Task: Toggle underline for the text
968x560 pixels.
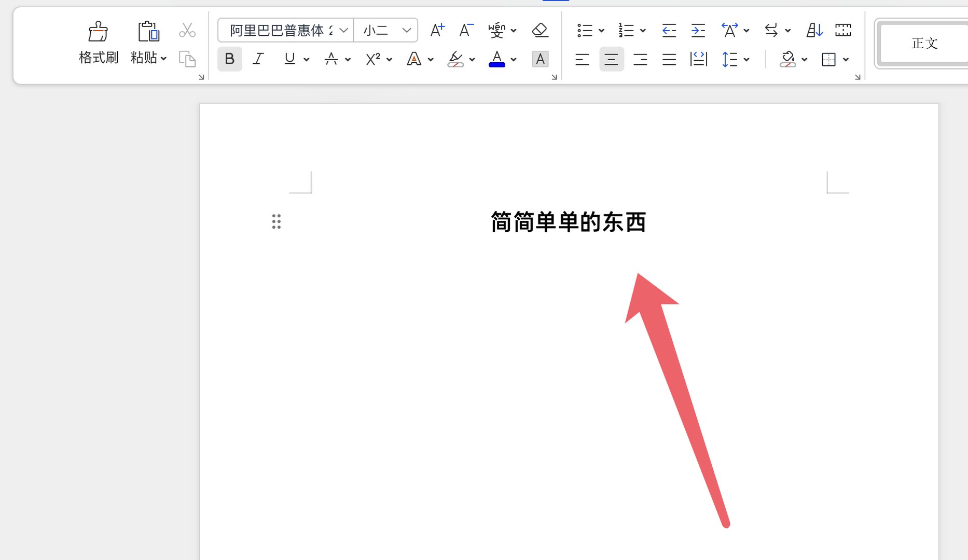Action: [x=289, y=59]
